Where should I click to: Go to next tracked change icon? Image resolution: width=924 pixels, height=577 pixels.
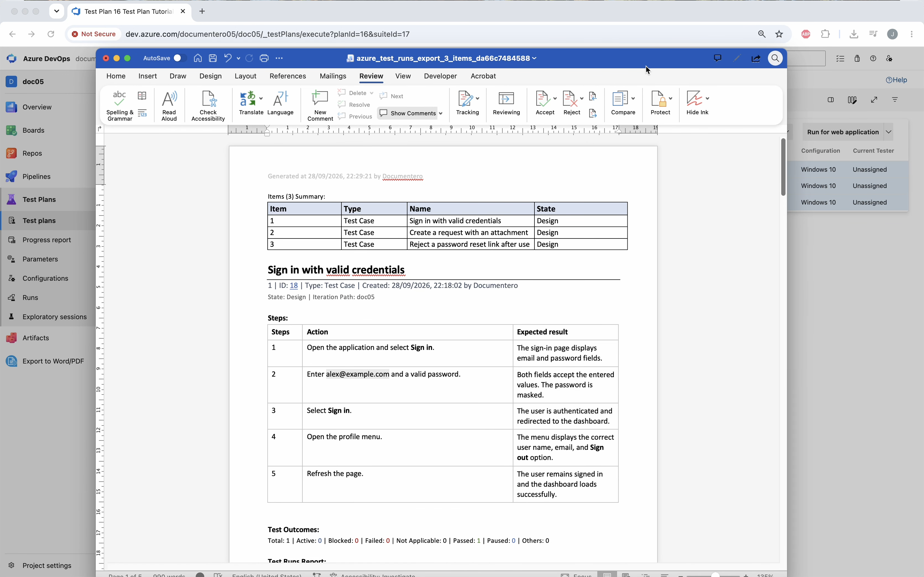(592, 113)
